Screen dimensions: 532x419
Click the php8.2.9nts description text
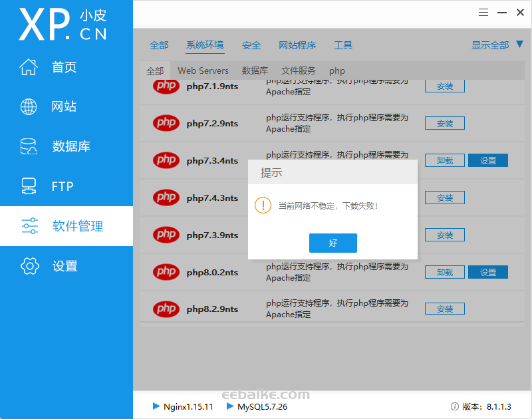point(337,309)
